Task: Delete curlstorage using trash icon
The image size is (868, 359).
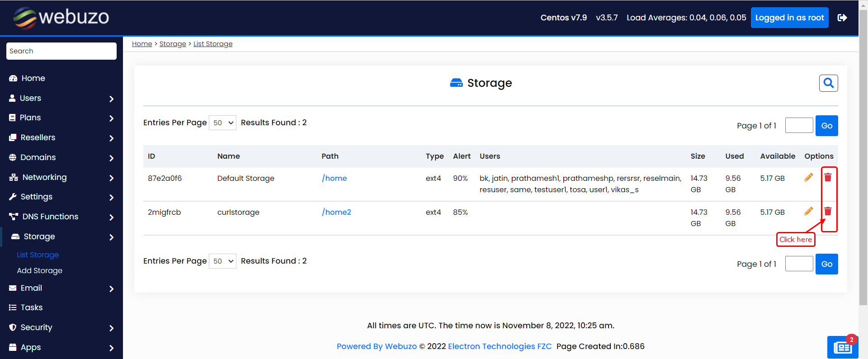Action: [828, 211]
